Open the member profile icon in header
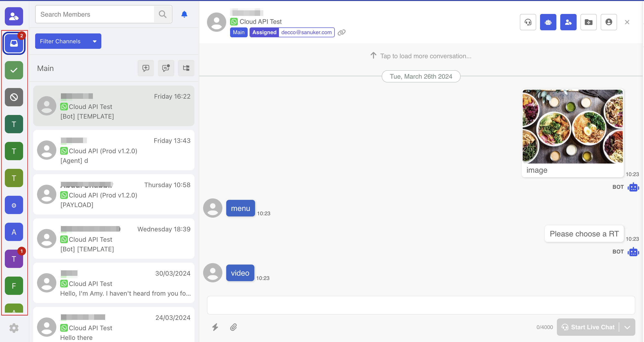 pos(608,22)
